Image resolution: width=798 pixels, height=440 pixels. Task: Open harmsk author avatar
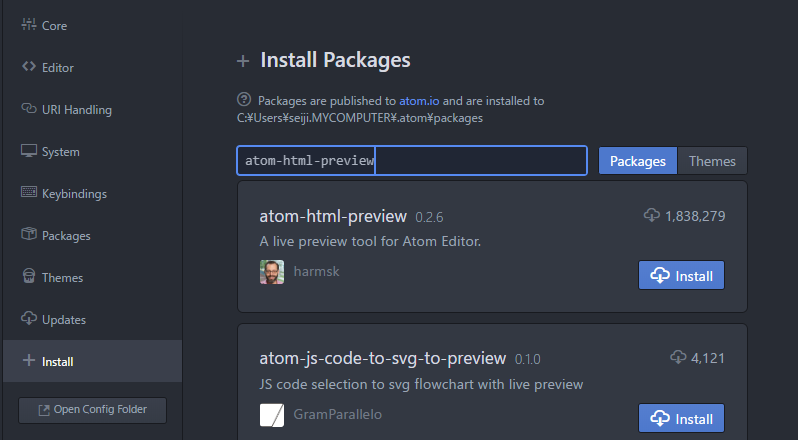pos(271,271)
